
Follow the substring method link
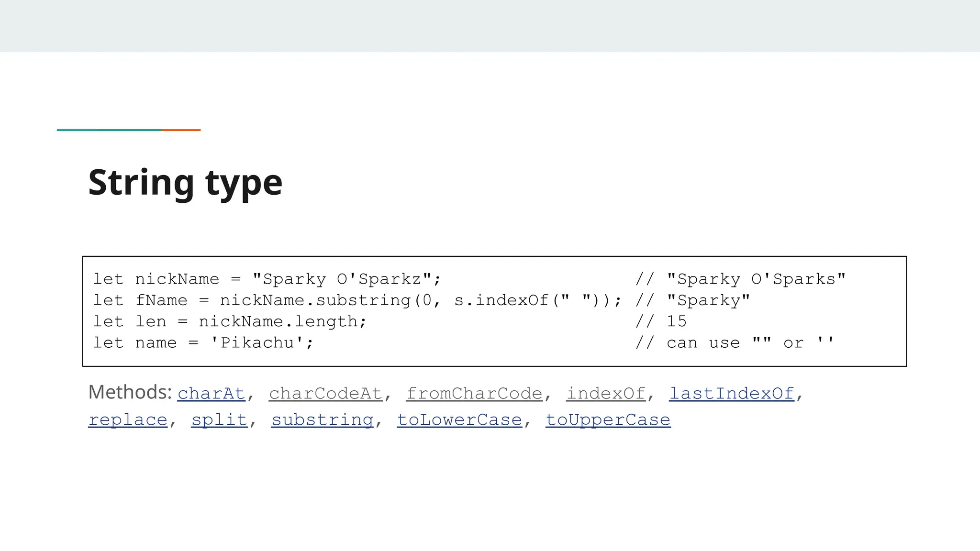coord(322,419)
